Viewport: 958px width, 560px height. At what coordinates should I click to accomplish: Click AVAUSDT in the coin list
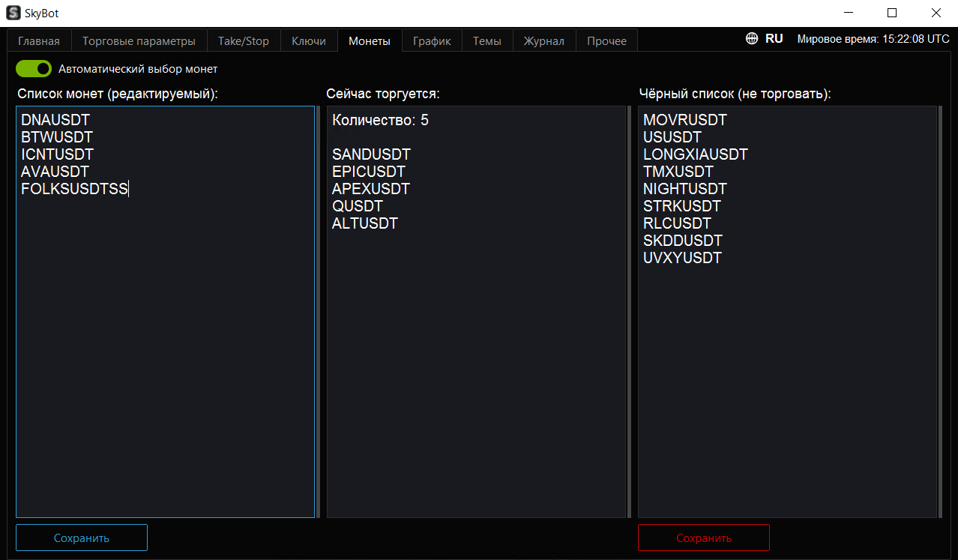coord(55,172)
